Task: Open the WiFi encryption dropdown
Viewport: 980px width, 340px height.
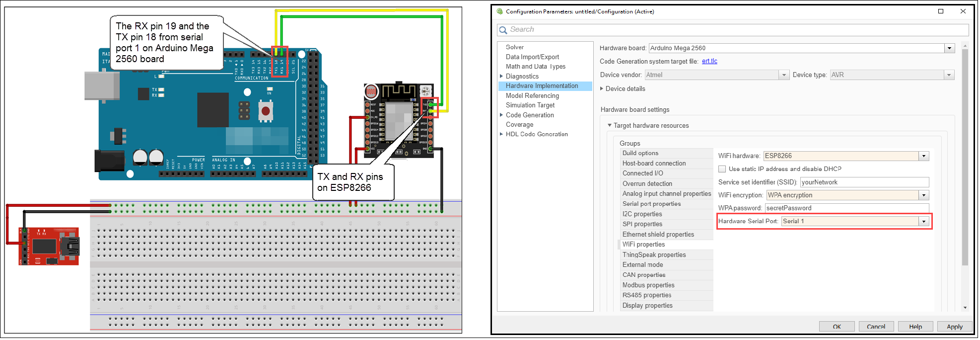Action: pos(923,195)
